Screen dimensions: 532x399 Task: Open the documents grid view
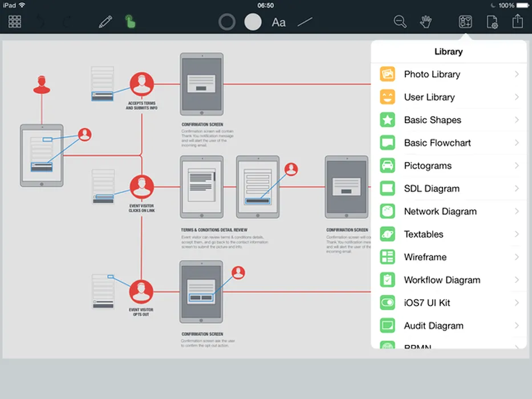point(15,22)
